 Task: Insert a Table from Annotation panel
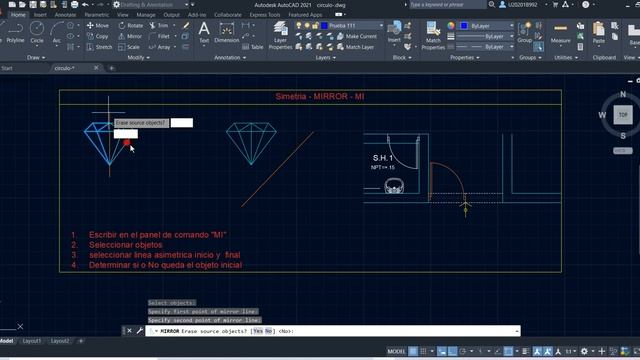pos(253,47)
